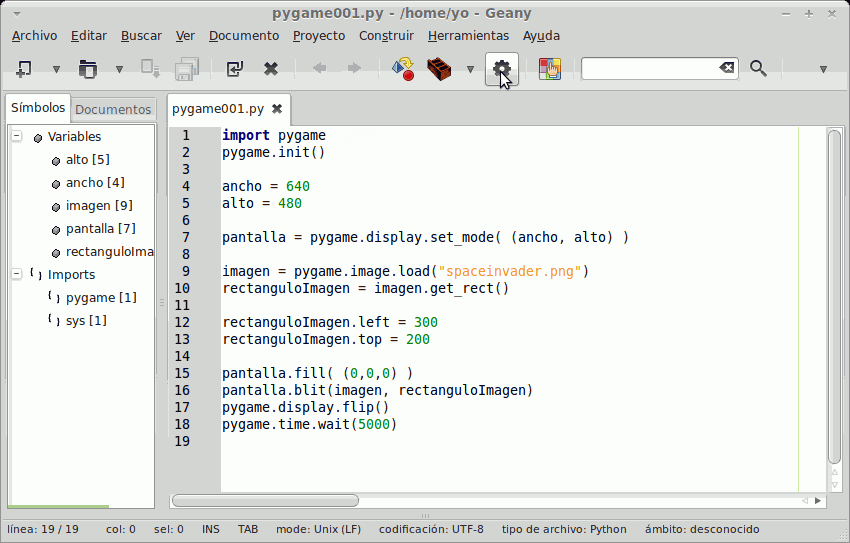Select the Imports tree heading
850x543 pixels.
coord(71,275)
